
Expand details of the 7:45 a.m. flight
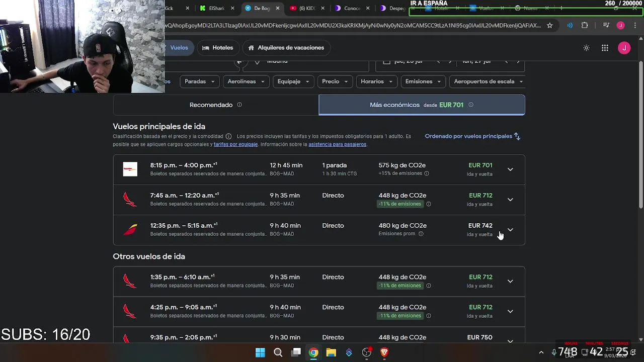coord(510,200)
